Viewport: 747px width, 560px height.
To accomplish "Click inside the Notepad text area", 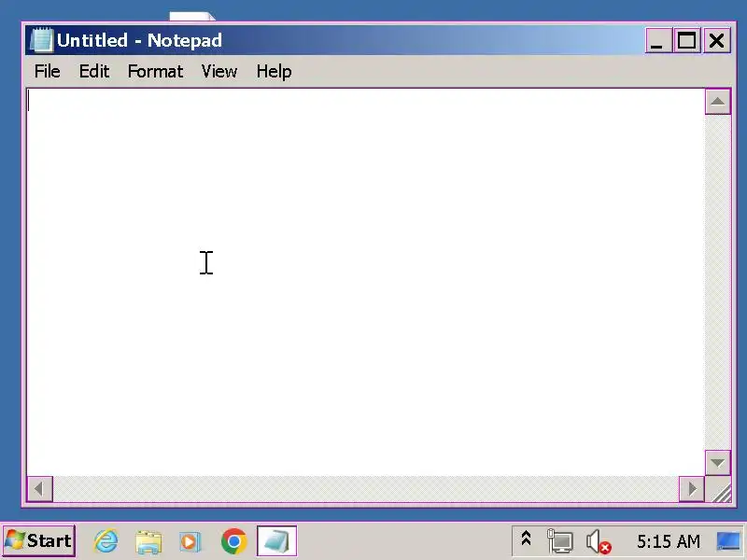I will [x=365, y=282].
